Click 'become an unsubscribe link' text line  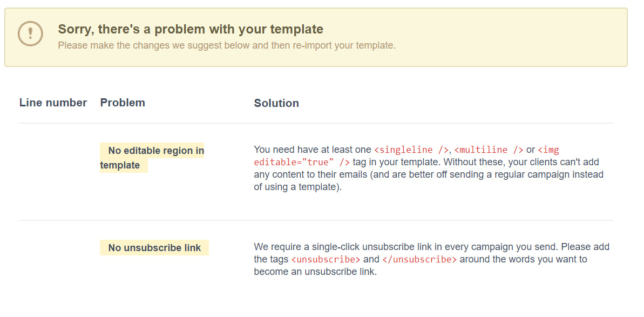[x=315, y=272]
